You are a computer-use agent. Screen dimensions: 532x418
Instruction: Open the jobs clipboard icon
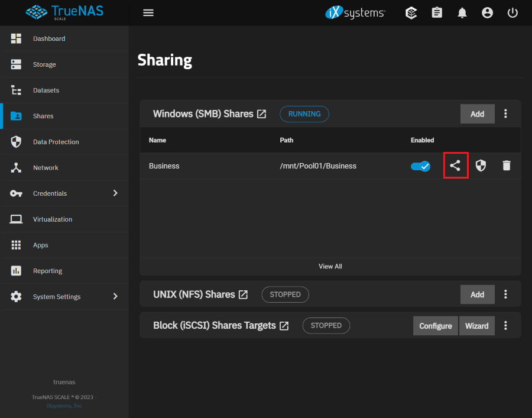point(437,12)
